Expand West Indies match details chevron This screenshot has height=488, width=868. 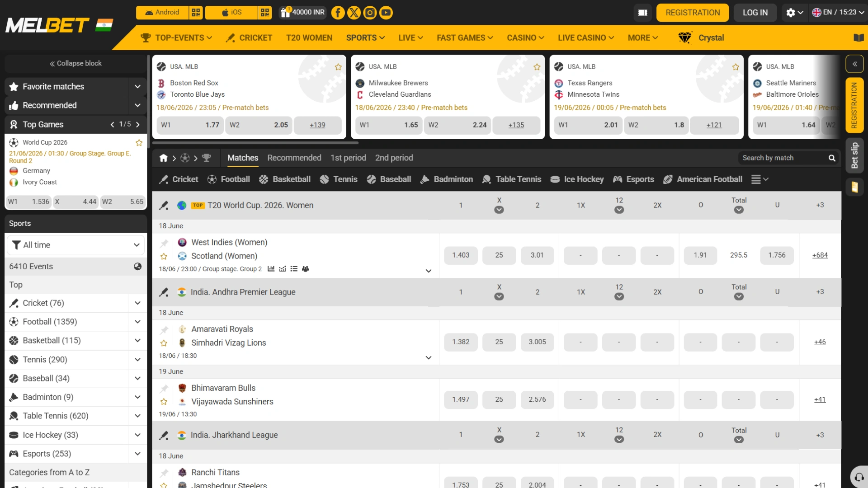pyautogui.click(x=429, y=271)
